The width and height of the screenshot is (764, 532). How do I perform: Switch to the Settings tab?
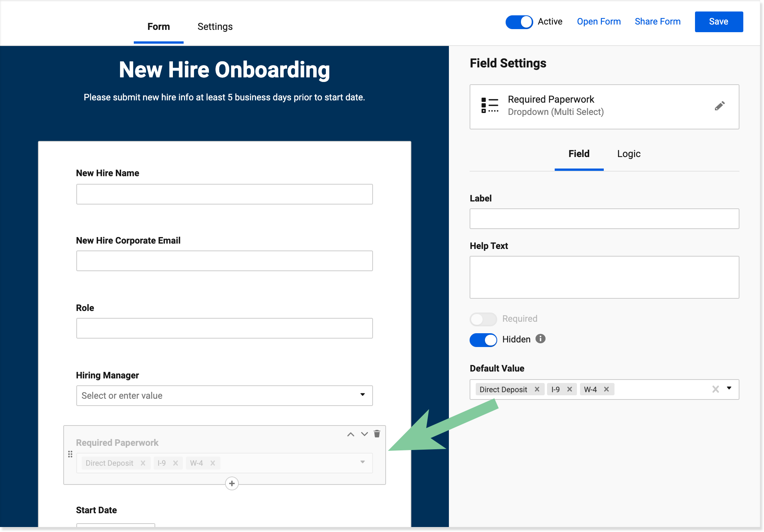pos(215,26)
